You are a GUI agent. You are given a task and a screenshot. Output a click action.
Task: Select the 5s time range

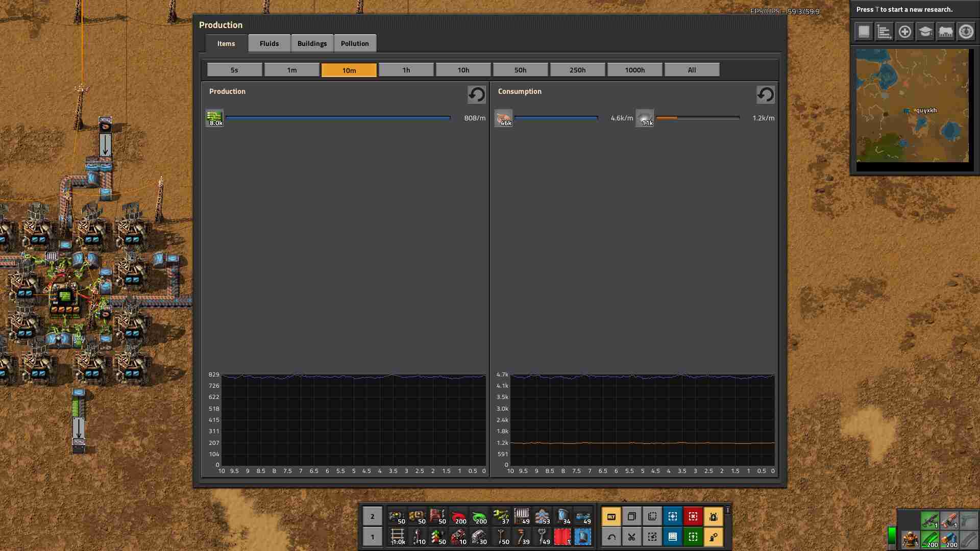234,70
